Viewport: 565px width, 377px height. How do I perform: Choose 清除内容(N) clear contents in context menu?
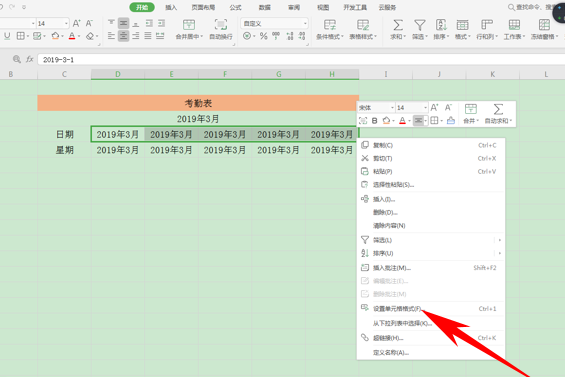(431, 226)
